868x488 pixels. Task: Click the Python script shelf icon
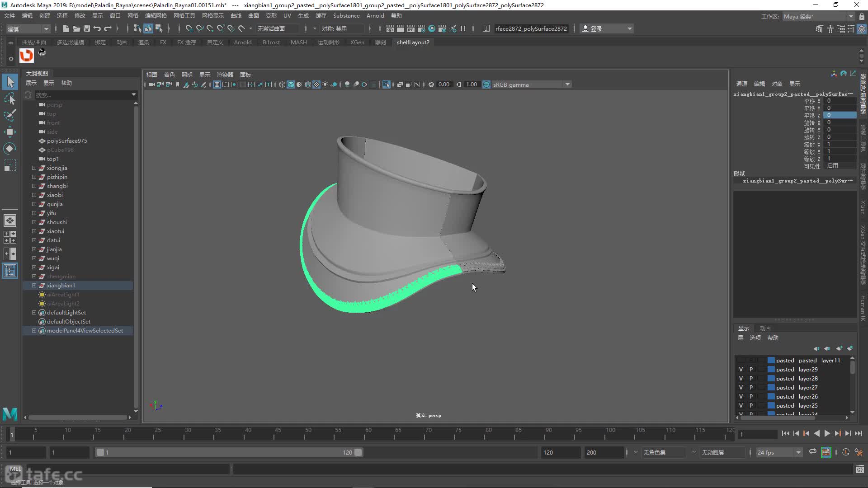42,52
